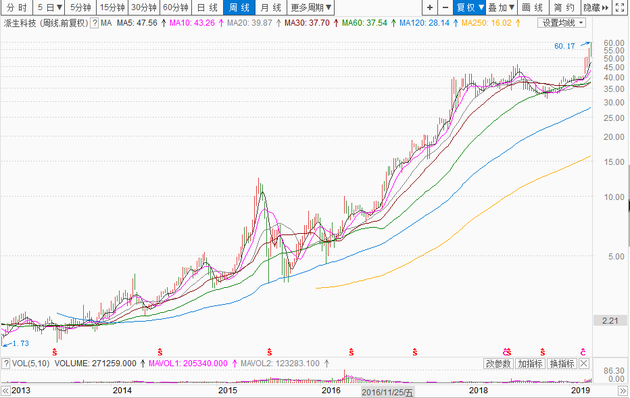Click the 2016 event marker icon

pyautogui.click(x=351, y=352)
